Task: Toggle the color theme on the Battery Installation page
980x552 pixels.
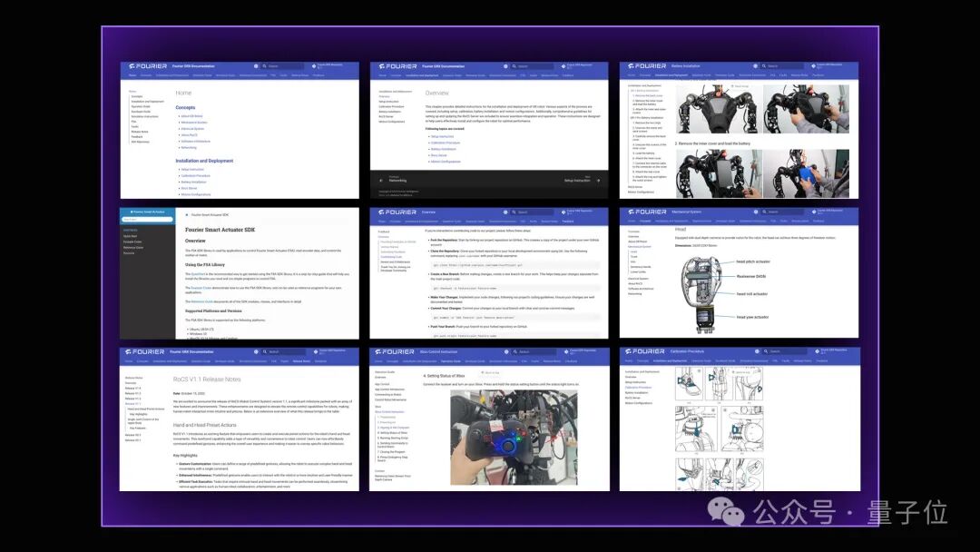Action: click(x=755, y=65)
